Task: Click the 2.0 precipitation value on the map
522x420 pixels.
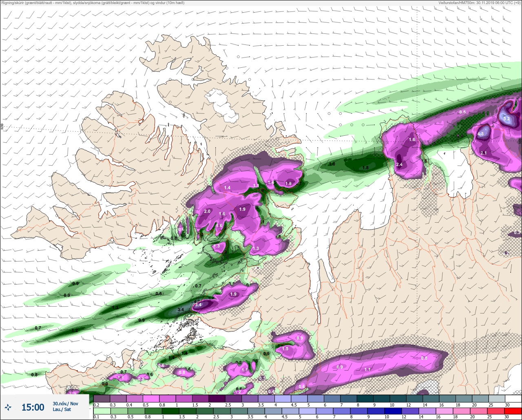Action: coord(207,211)
